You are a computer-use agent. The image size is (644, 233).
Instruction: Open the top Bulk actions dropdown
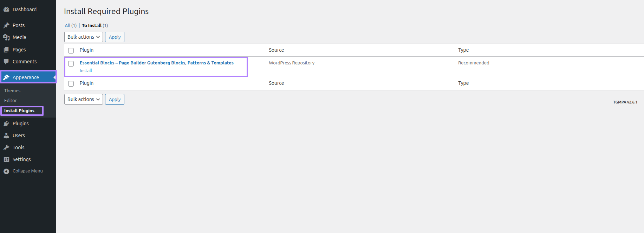point(83,37)
